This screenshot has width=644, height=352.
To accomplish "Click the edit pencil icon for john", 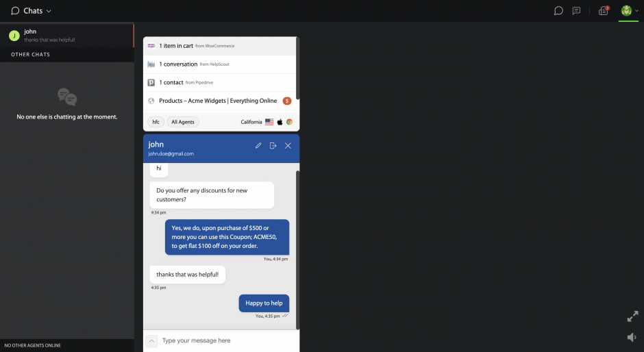I will coord(258,145).
